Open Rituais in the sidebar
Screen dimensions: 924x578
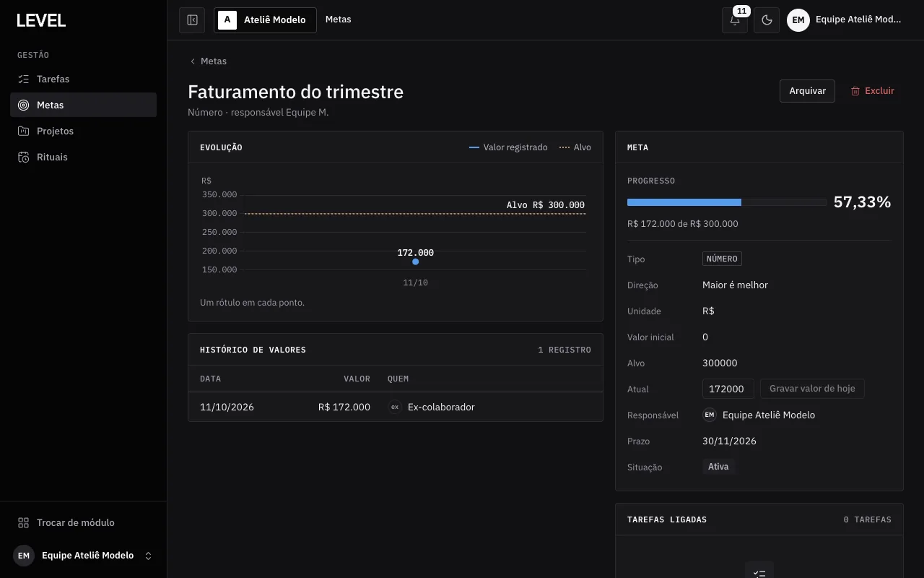point(83,157)
